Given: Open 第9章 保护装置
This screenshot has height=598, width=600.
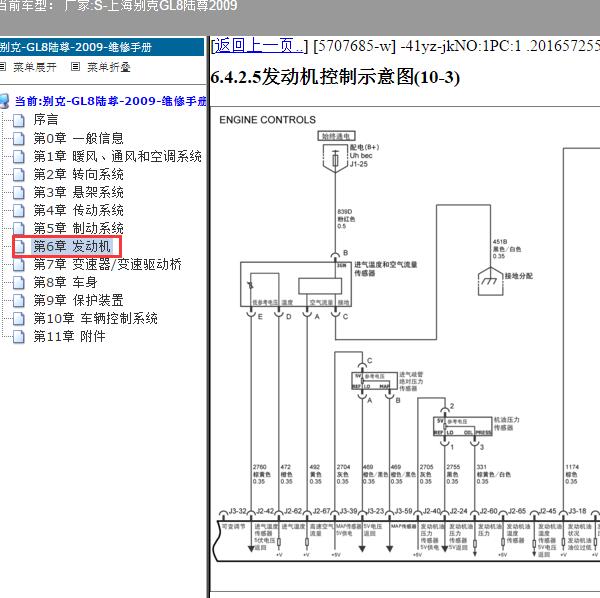Looking at the screenshot, I should tap(78, 300).
